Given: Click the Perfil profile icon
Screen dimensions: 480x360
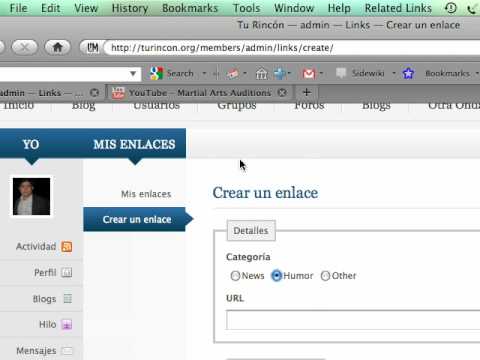Looking at the screenshot, I should pos(67,273).
